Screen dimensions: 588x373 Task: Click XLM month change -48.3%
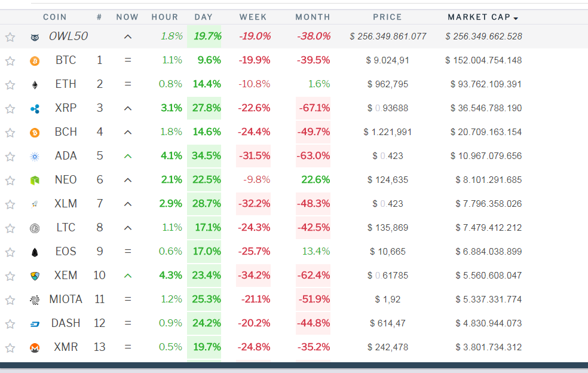click(314, 204)
